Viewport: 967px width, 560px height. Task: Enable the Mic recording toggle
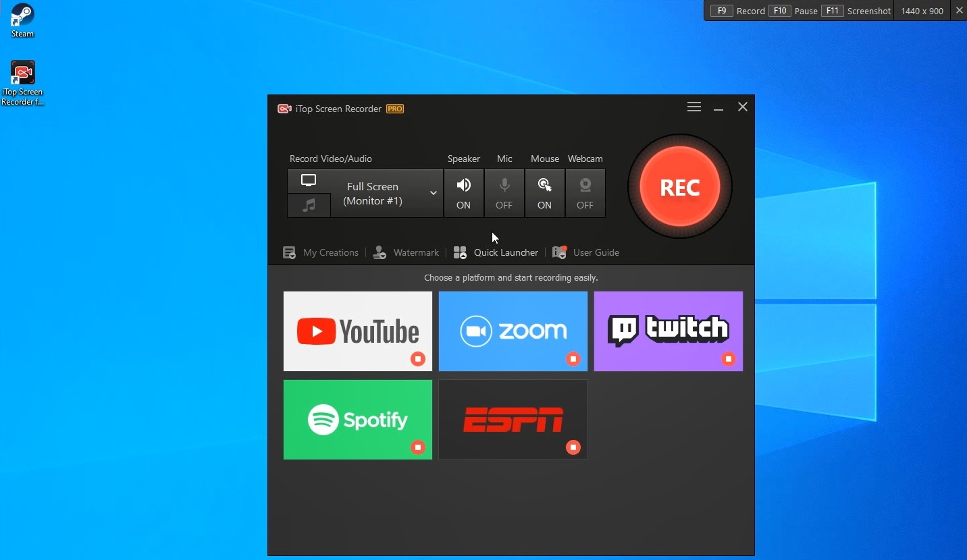[x=504, y=193]
